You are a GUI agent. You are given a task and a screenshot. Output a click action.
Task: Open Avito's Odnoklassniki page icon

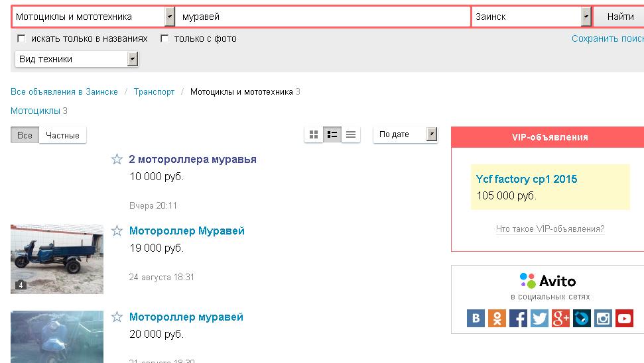[497, 319]
